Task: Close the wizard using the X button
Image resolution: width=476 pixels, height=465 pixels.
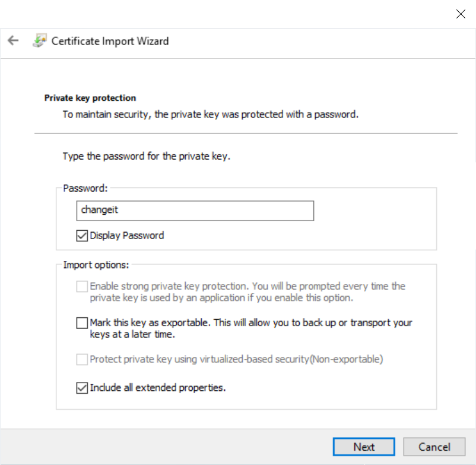Action: [461, 14]
